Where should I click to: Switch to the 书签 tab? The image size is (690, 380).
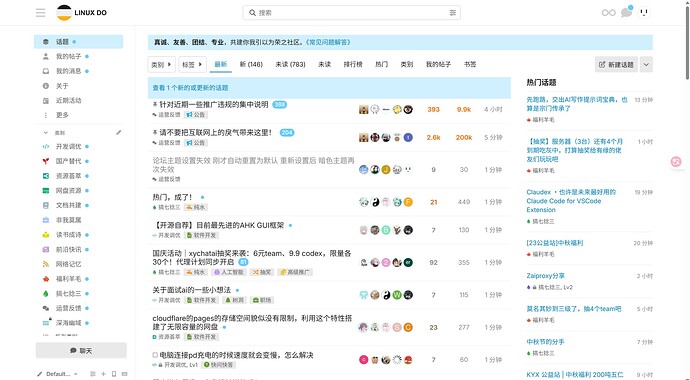pyautogui.click(x=470, y=64)
